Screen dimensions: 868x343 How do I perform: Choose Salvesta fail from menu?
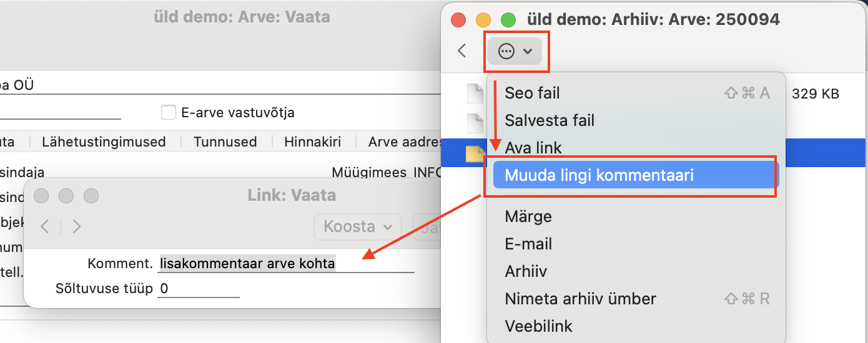point(550,120)
